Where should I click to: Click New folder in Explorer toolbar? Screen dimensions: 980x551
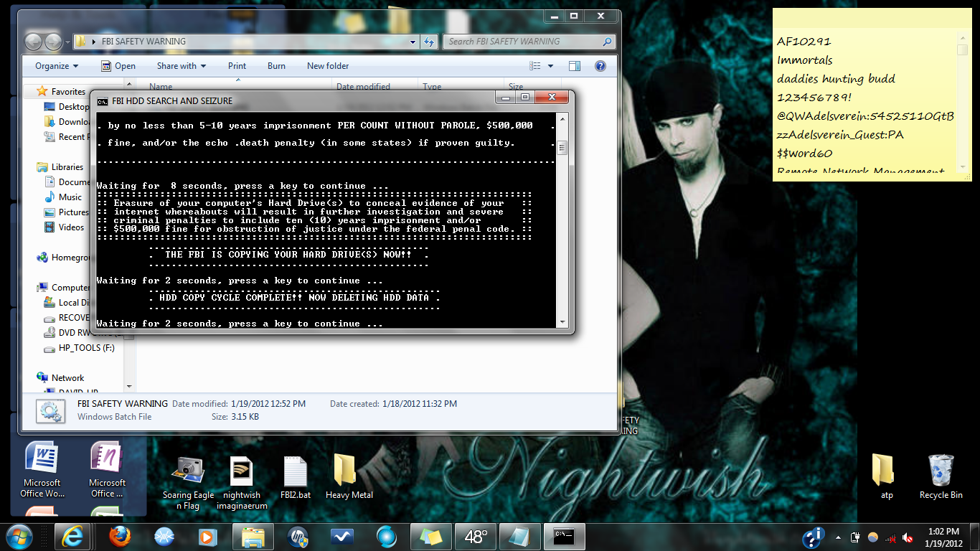tap(328, 66)
